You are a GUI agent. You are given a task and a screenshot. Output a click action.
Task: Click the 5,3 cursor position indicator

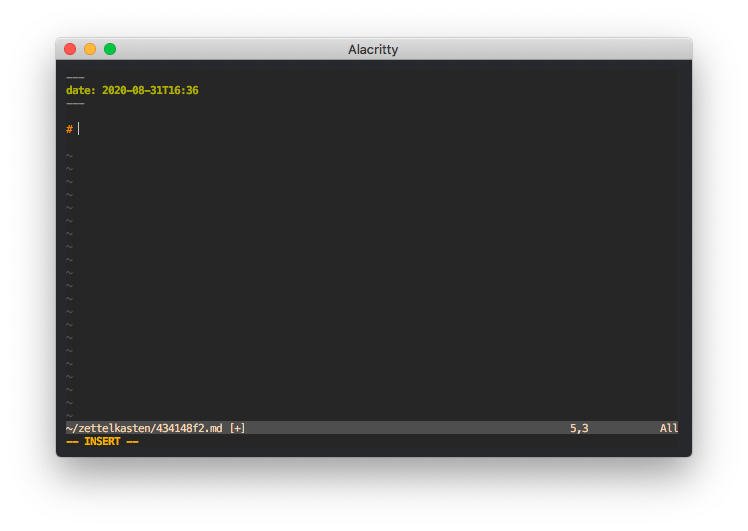coord(579,428)
